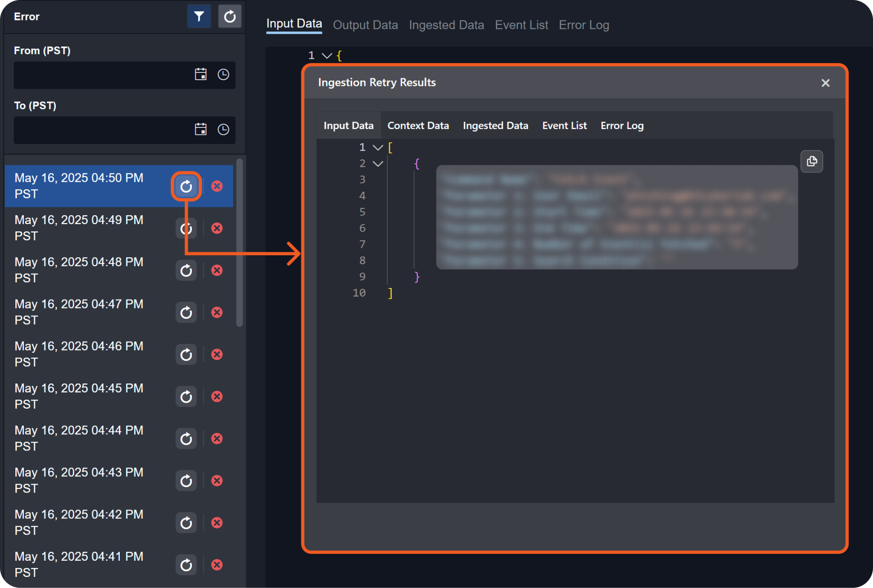This screenshot has height=588, width=873.
Task: Retry the 04:50 PM ingestion entry
Action: (186, 186)
